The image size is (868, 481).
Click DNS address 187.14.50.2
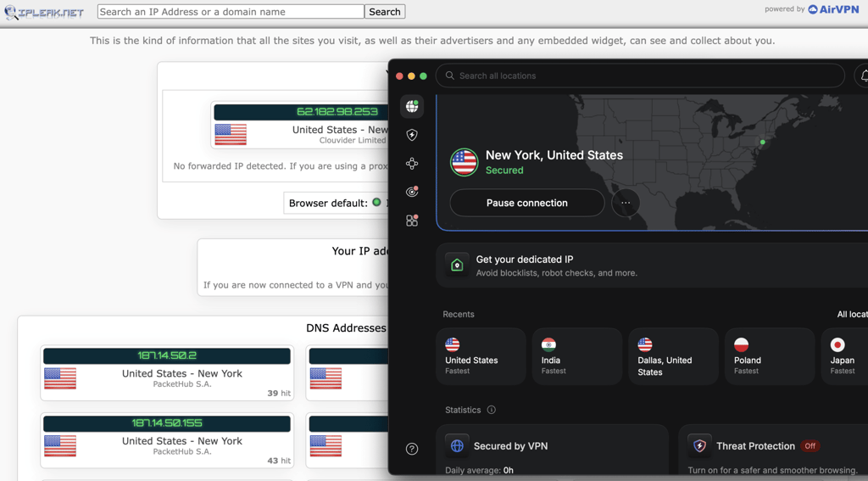pos(167,355)
